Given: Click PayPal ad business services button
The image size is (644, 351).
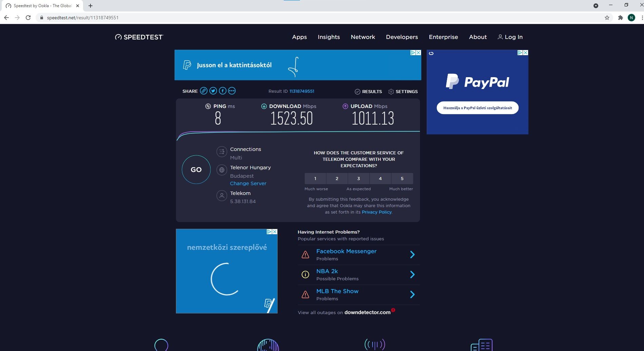Looking at the screenshot, I should 478,108.
